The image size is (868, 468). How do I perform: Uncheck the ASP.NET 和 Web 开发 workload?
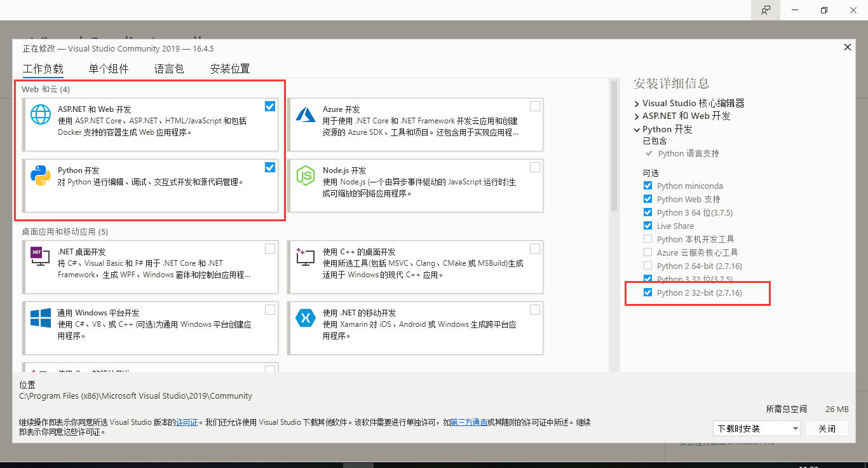point(270,106)
